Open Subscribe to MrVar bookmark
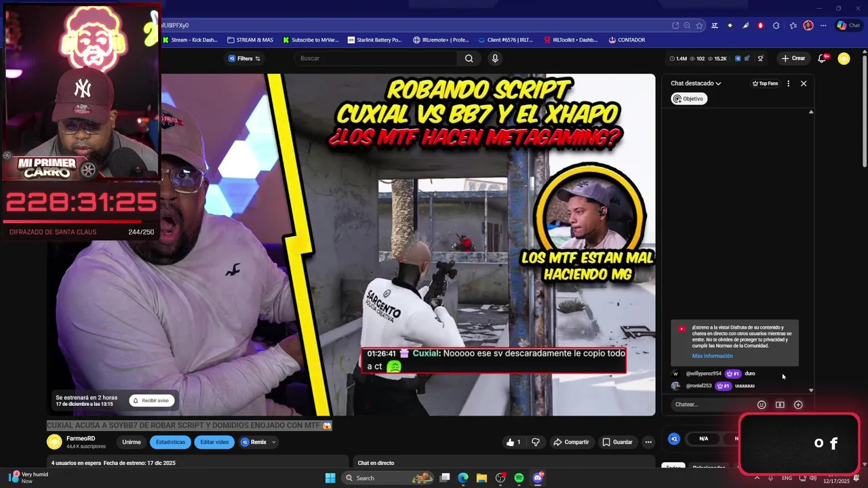This screenshot has width=868, height=488. [x=311, y=40]
